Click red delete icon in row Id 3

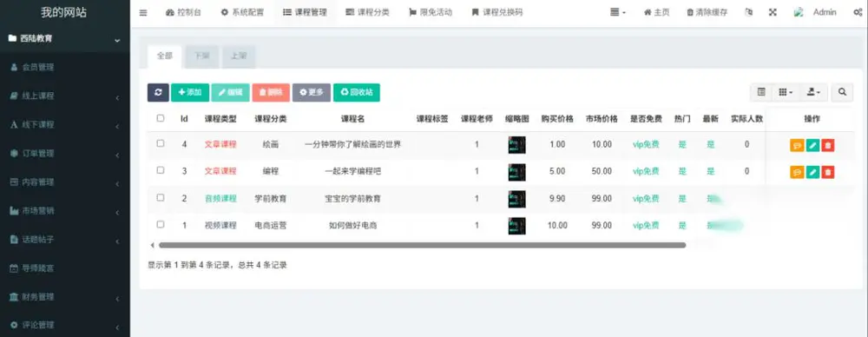point(828,172)
